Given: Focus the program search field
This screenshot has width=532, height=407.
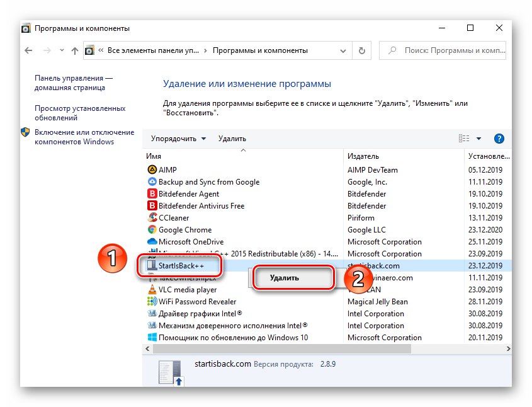Looking at the screenshot, I should [x=443, y=50].
